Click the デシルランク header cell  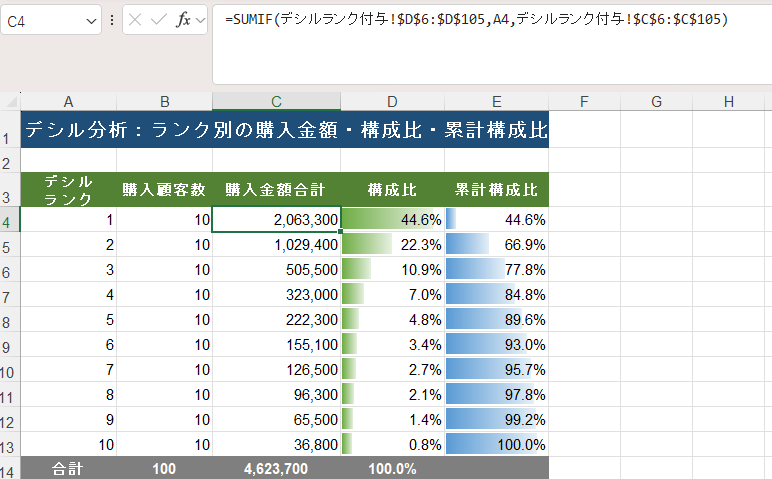click(68, 190)
